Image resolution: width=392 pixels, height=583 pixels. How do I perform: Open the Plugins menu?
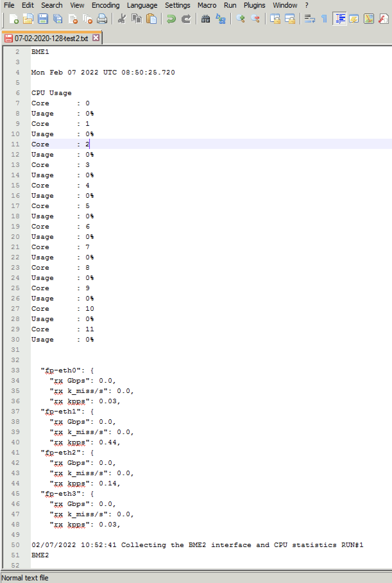[x=254, y=5]
